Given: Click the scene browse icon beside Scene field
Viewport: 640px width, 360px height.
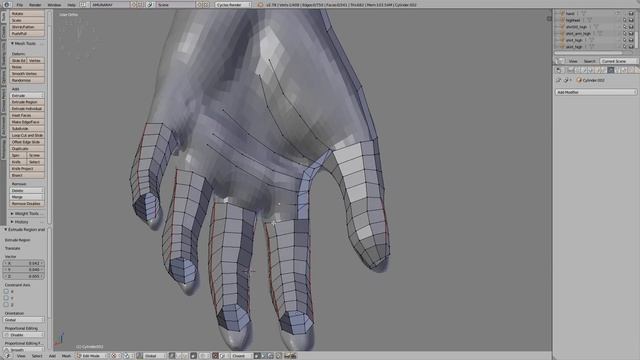Looking at the screenshot, I should coord(151,4).
